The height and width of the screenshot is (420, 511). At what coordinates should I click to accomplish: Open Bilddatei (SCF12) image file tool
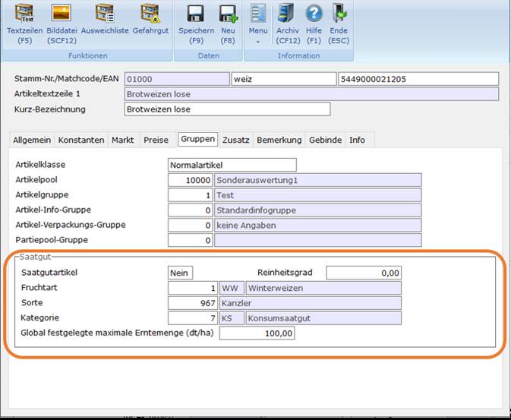62,24
